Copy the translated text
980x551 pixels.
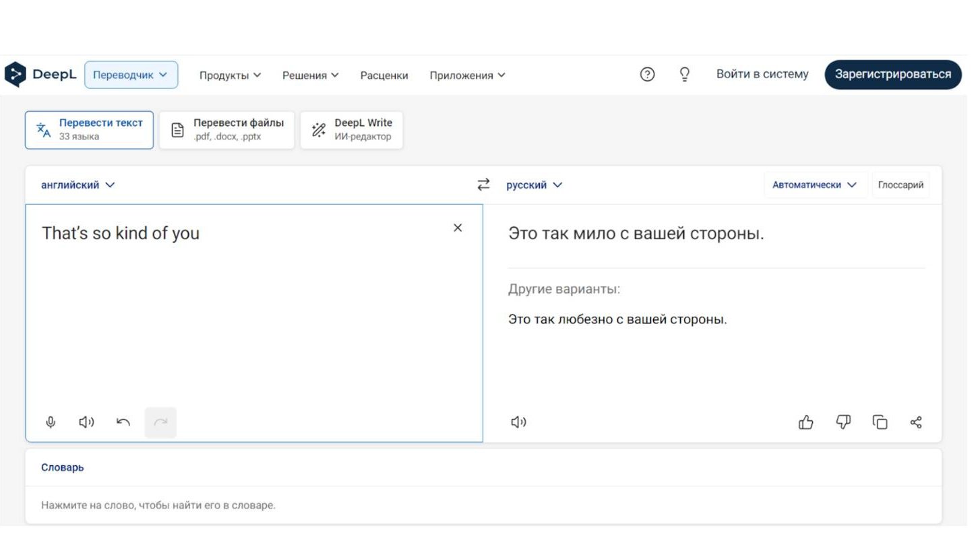tap(880, 422)
